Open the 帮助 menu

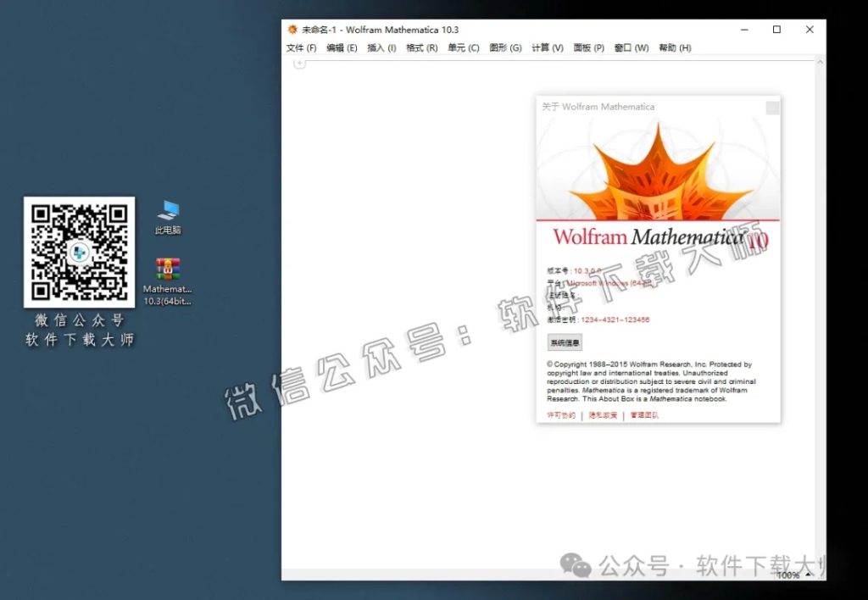pyautogui.click(x=674, y=47)
